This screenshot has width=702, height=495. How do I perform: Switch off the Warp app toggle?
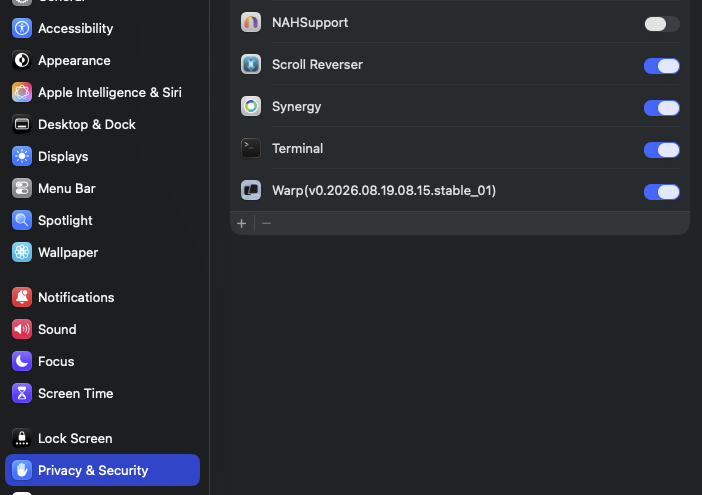[x=662, y=192]
